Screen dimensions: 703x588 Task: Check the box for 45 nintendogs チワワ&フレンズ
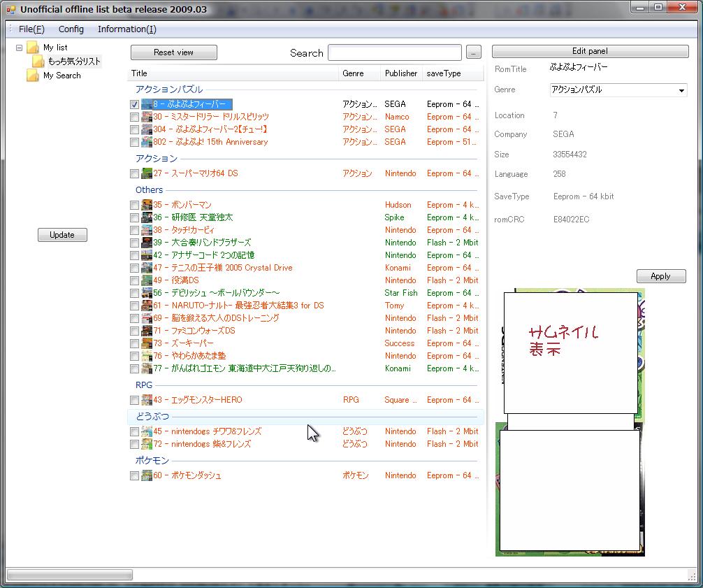tap(134, 431)
